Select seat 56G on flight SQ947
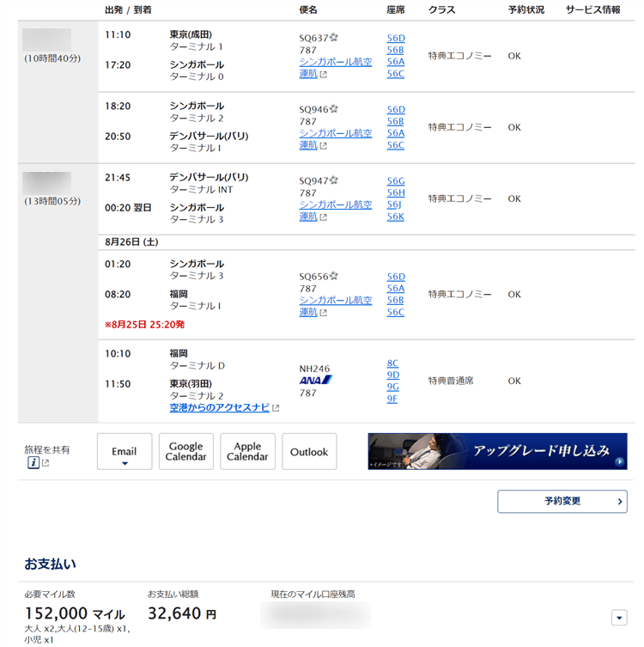Viewport: 644px width, 647px height. [x=395, y=181]
